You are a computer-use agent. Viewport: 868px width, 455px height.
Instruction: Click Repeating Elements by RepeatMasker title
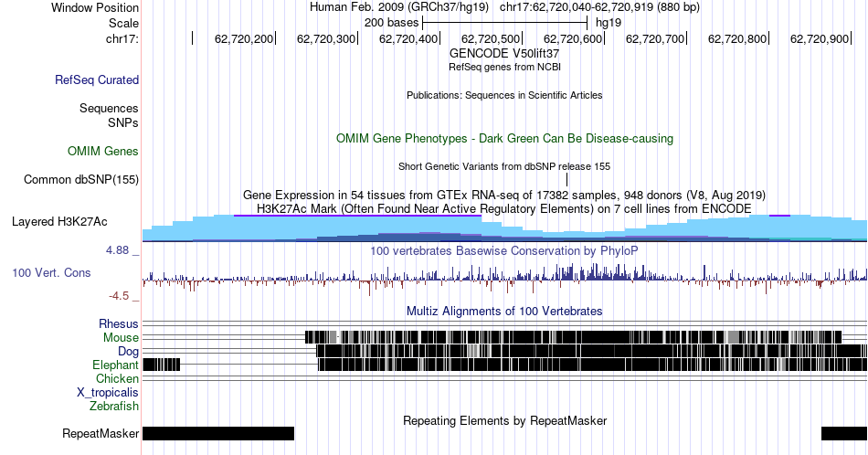tap(504, 420)
